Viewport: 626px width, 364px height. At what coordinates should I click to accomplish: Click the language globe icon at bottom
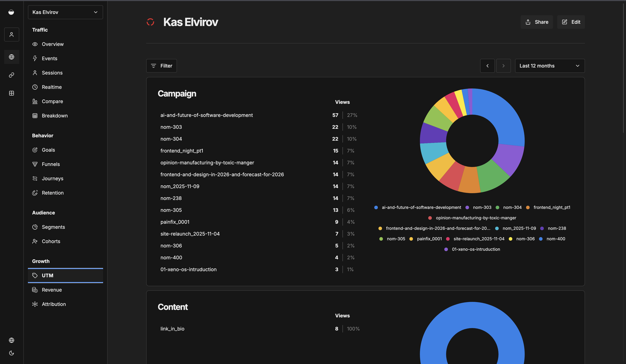pyautogui.click(x=11, y=340)
